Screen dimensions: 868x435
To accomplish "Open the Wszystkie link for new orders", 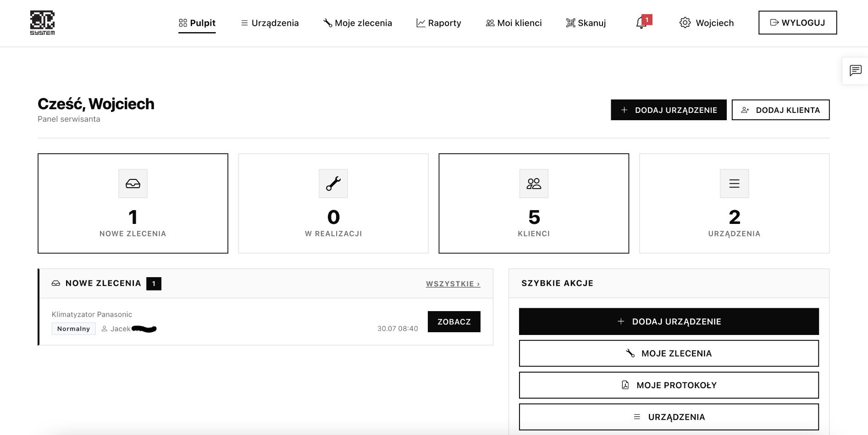I will point(453,284).
